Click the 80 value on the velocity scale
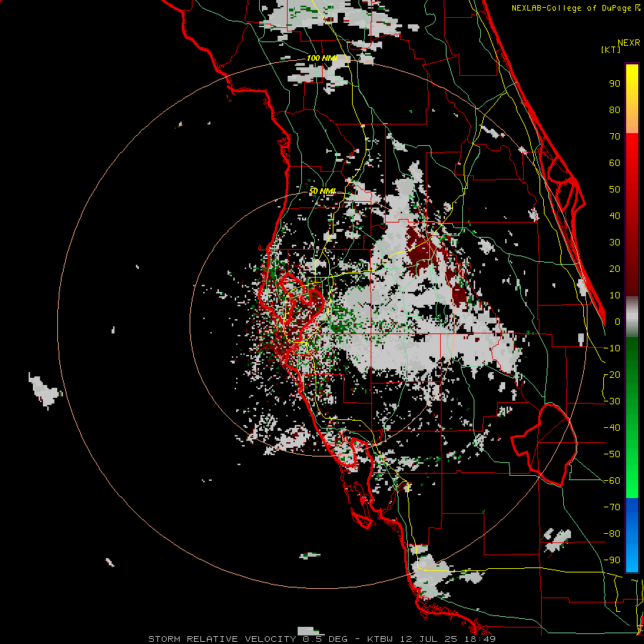Viewport: 644px width, 644px height. coord(615,109)
